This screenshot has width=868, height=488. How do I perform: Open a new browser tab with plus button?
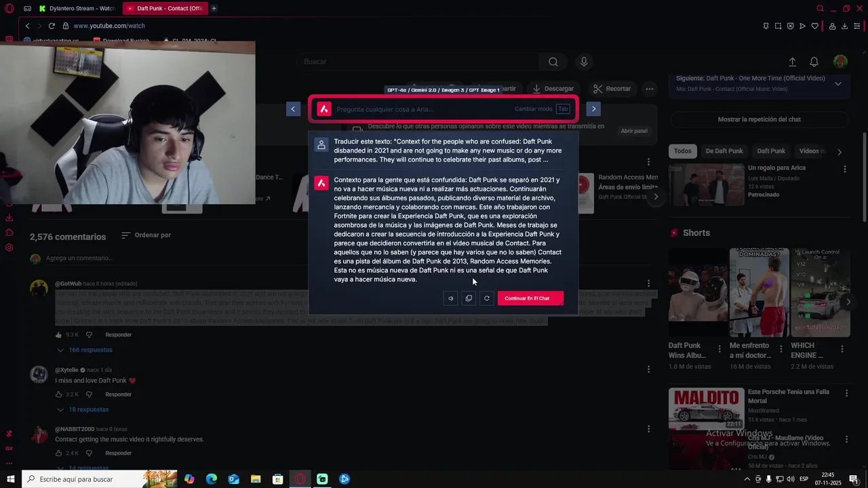[214, 9]
